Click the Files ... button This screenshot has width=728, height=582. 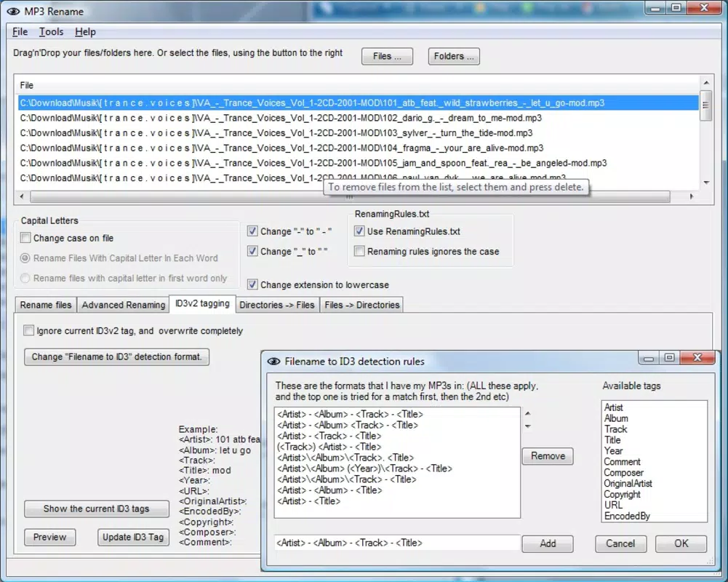[387, 56]
